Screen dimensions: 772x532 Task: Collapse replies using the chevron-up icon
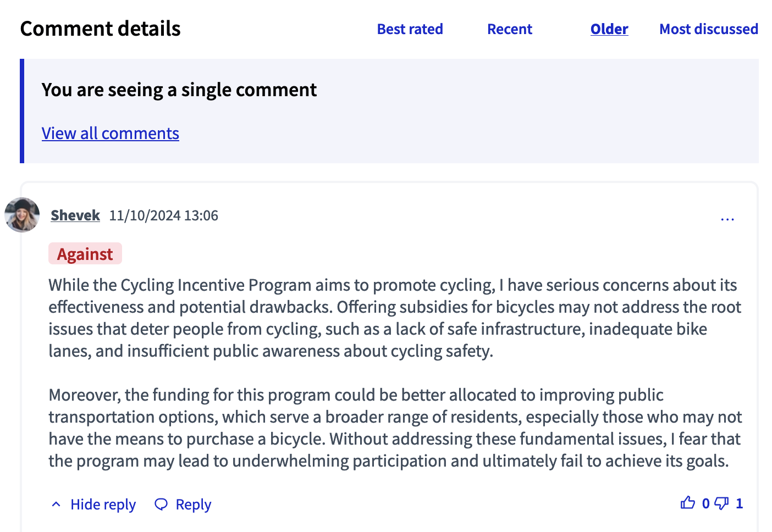[56, 505]
